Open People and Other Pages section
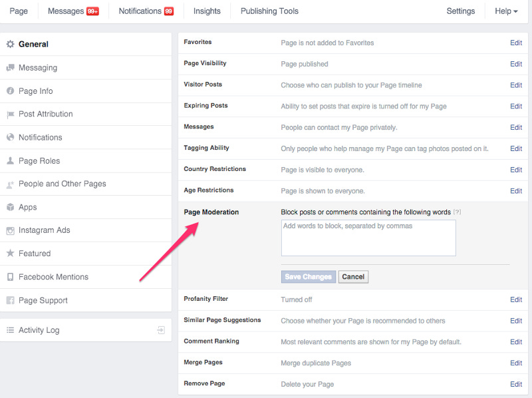Viewport: 532px width, 398px height. coord(86,184)
